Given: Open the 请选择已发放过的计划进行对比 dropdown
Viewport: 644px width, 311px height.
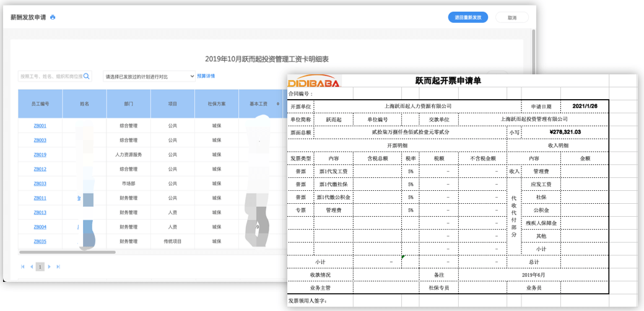Looking at the screenshot, I should coord(149,76).
